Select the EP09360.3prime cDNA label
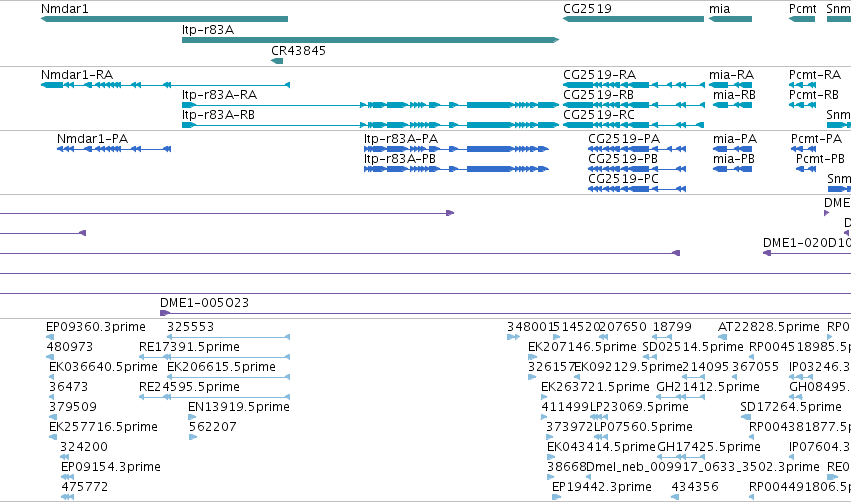The height and width of the screenshot is (502, 851). (96, 326)
